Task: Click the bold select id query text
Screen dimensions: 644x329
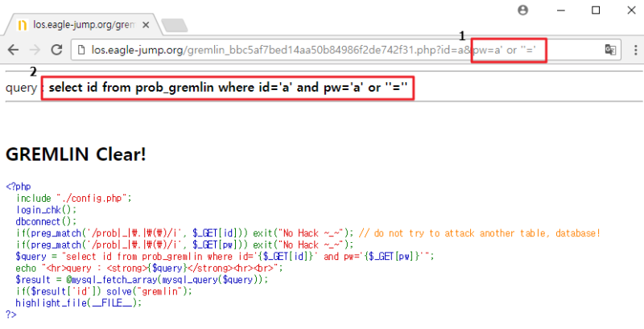Action: click(228, 88)
